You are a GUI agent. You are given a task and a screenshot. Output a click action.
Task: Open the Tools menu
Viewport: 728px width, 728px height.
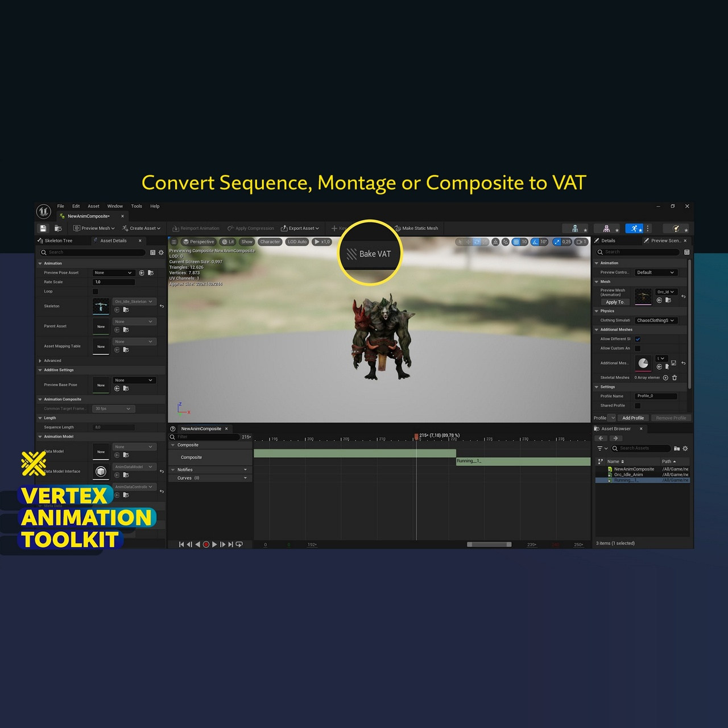point(136,206)
